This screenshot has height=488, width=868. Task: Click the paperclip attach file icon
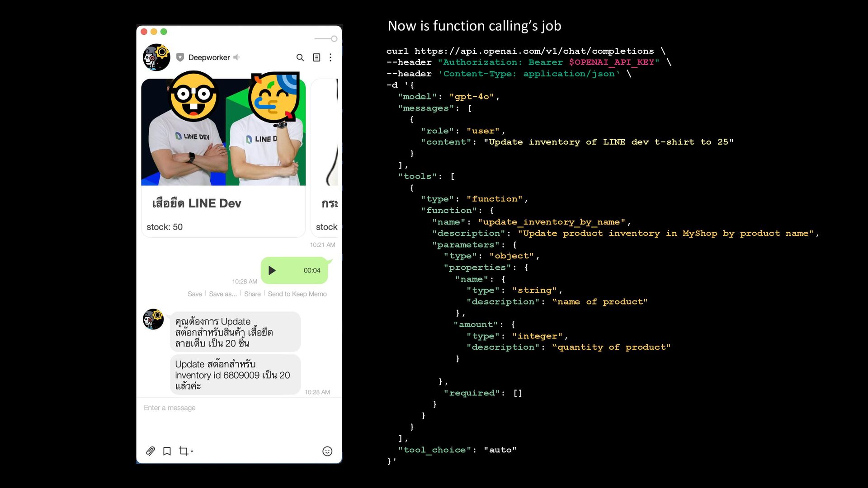tap(151, 451)
